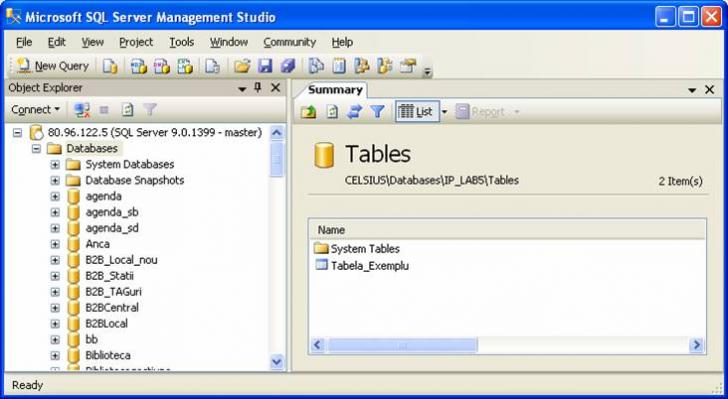
Task: Click the Open File folder icon
Action: (242, 66)
